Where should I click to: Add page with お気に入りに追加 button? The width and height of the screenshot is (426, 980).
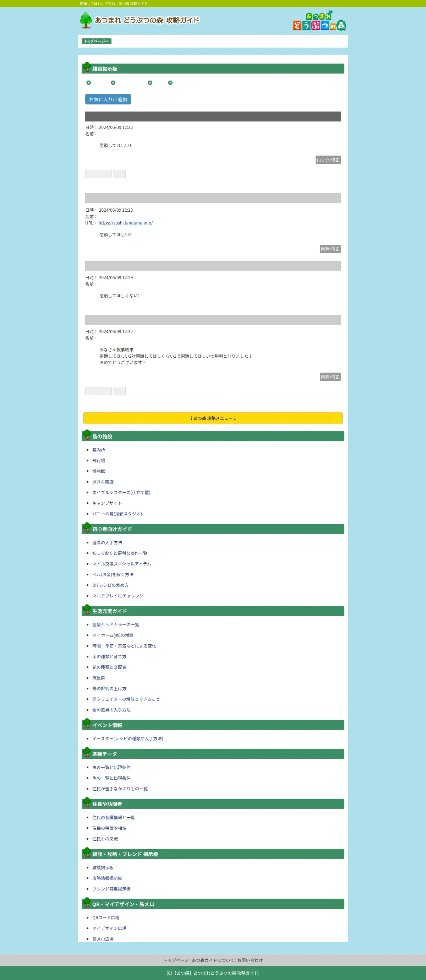coord(108,99)
